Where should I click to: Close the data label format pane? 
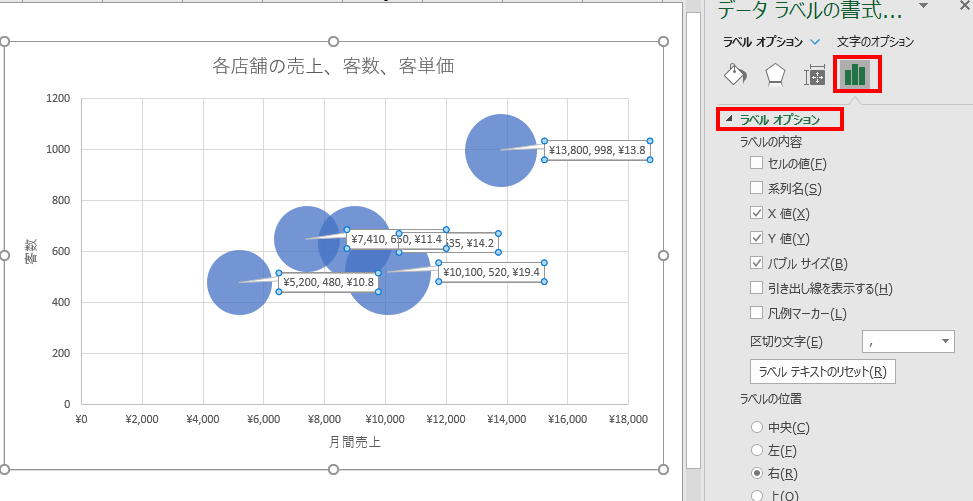point(966,6)
